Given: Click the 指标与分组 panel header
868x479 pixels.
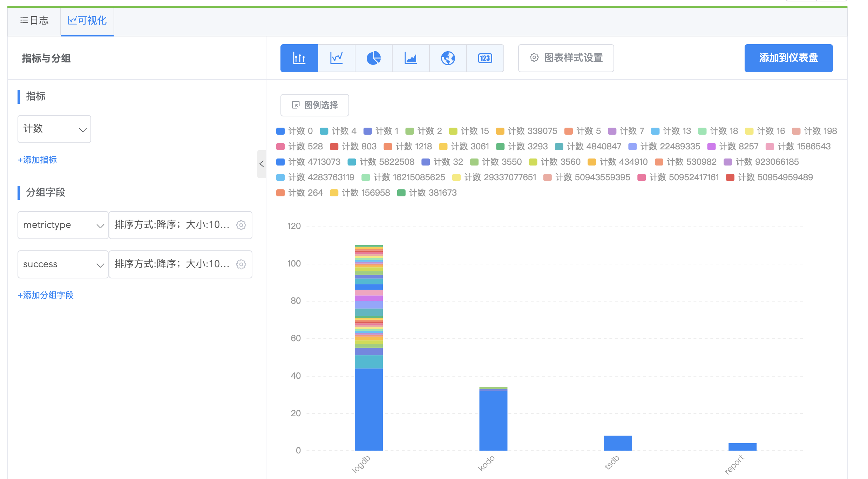Looking at the screenshot, I should tap(46, 58).
